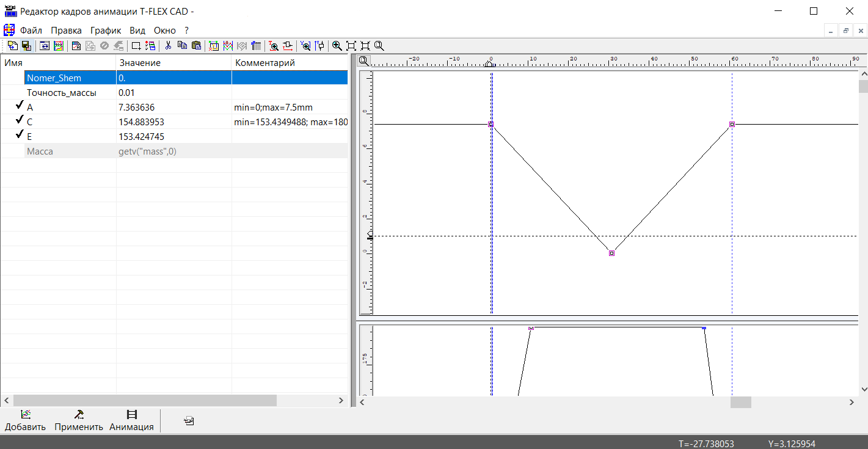868x449 pixels.
Task: Click the Paste clipboard icon
Action: pos(196,46)
